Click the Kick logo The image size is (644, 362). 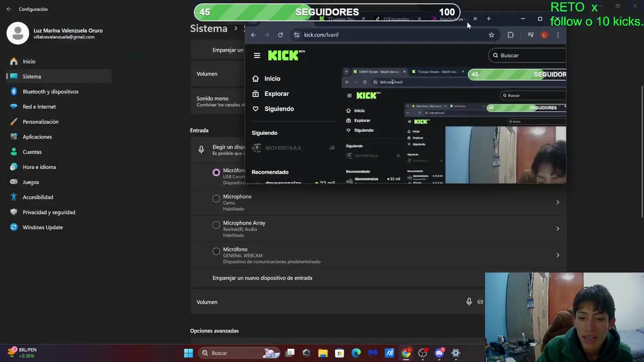(x=286, y=55)
